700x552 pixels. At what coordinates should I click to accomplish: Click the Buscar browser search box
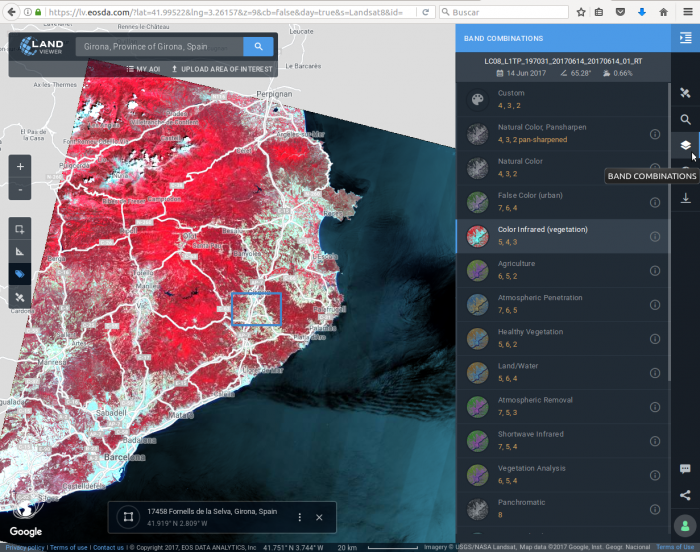pos(504,12)
